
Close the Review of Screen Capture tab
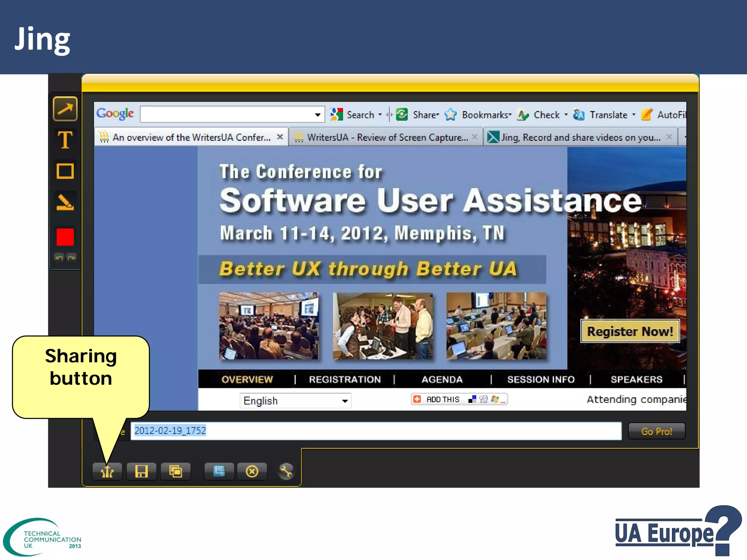[x=475, y=137]
